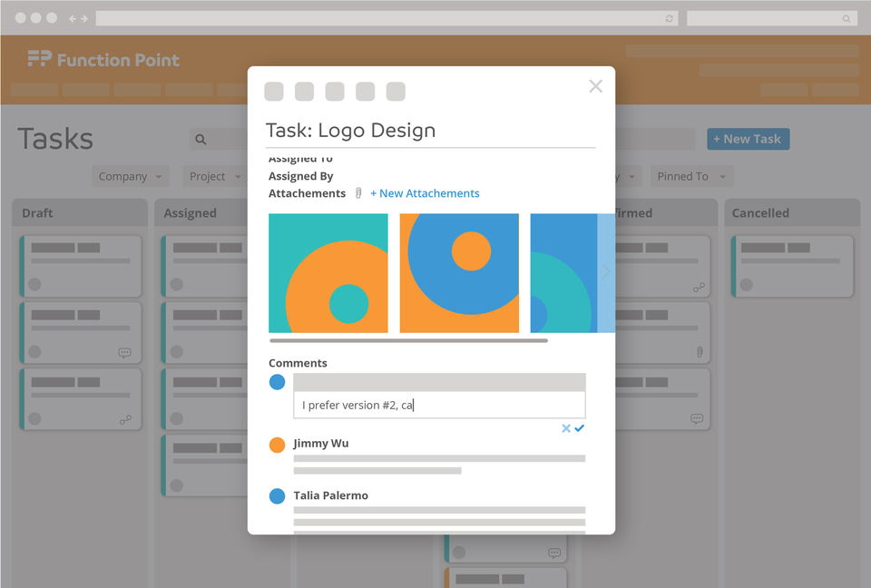Confirm the comment with the blue checkmark

580,428
